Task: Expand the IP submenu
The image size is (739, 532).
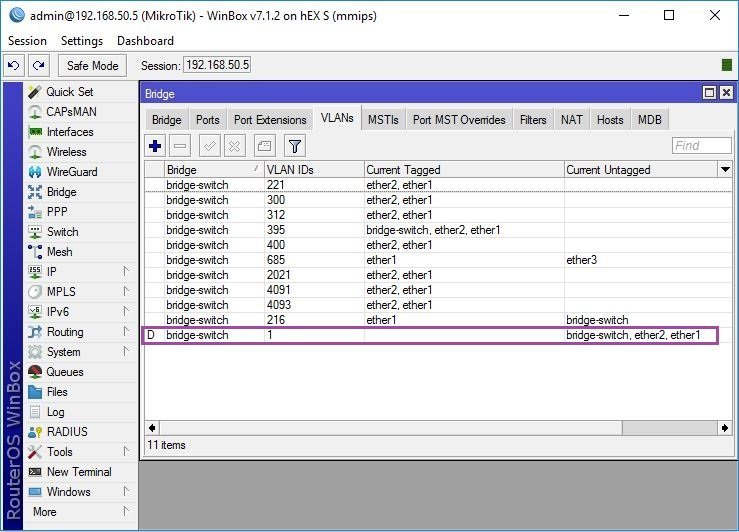Action: click(126, 271)
